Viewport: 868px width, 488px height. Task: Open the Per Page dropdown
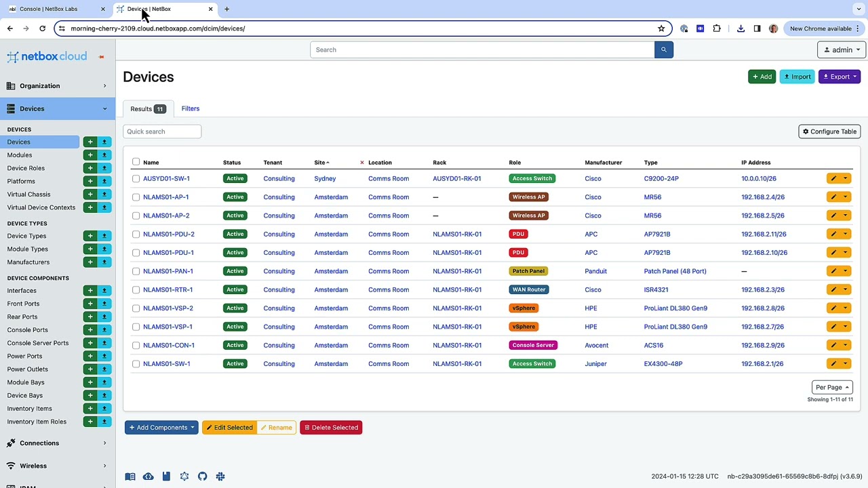(x=832, y=387)
